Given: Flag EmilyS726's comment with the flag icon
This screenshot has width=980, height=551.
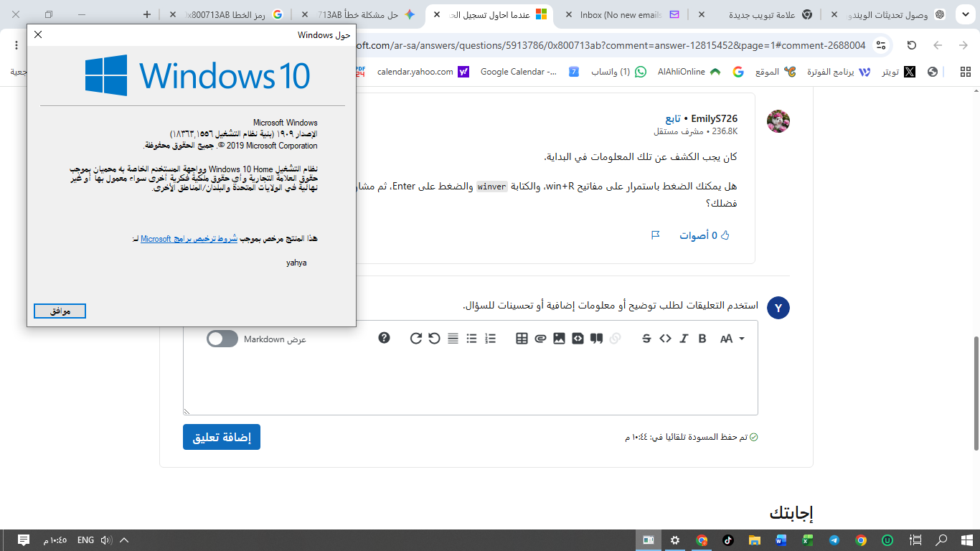Looking at the screenshot, I should click(655, 235).
